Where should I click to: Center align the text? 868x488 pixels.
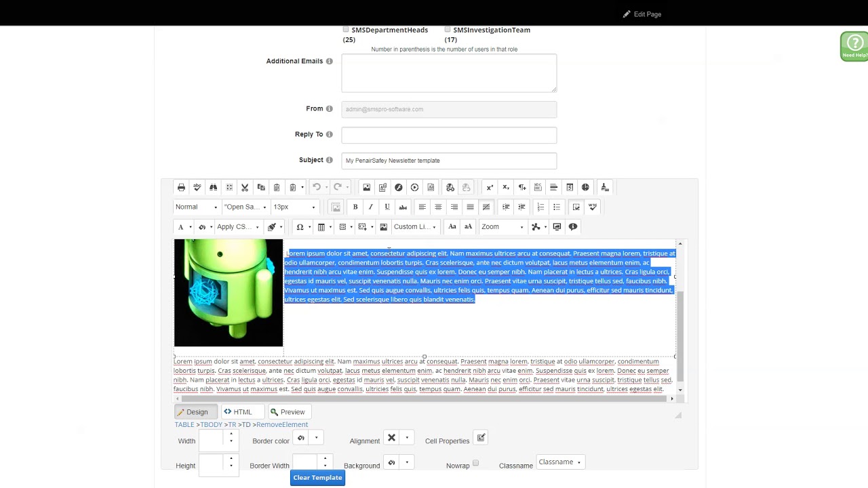[x=438, y=207]
